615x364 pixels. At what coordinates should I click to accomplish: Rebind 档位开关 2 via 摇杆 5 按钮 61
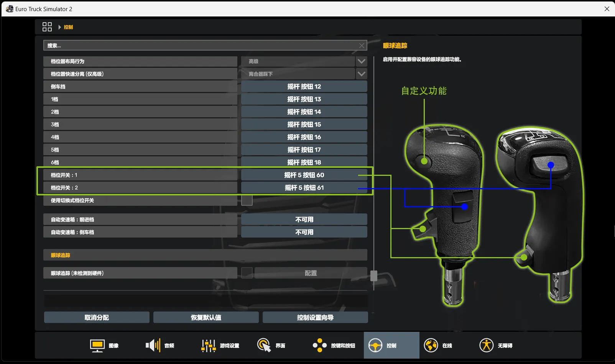(304, 188)
